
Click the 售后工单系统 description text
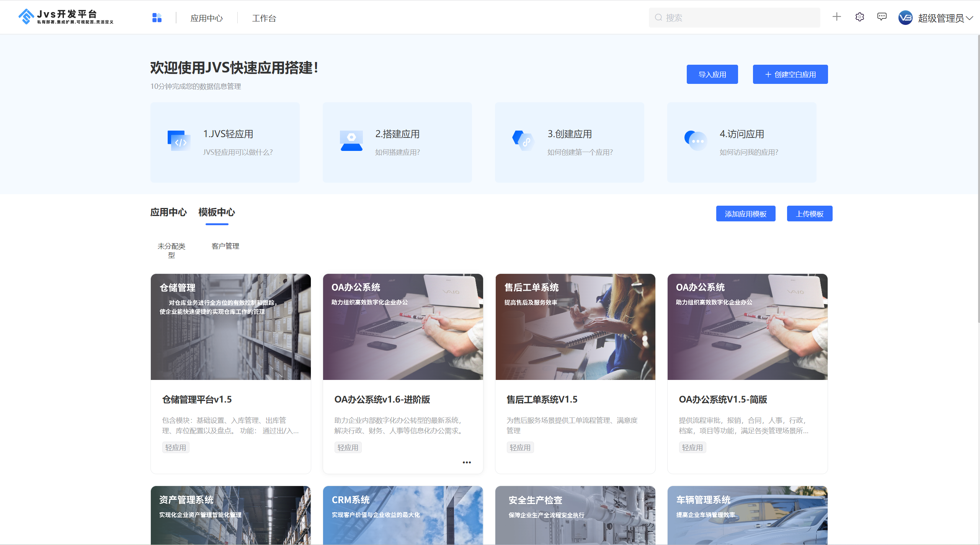pos(572,426)
